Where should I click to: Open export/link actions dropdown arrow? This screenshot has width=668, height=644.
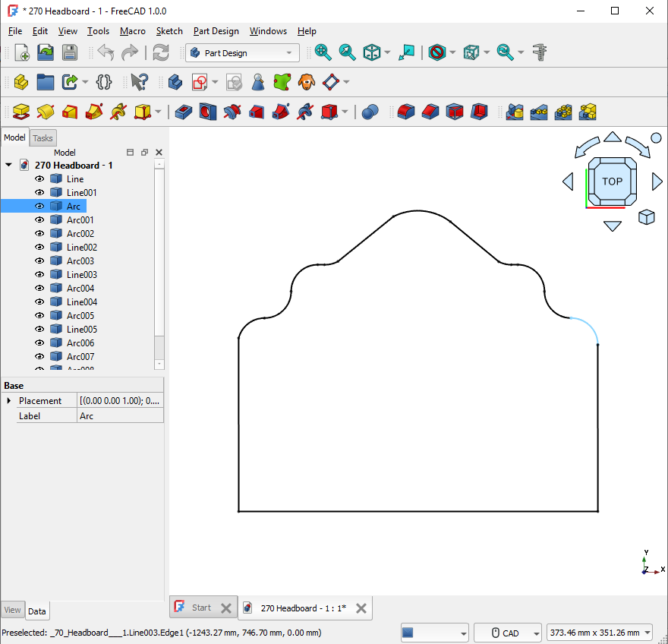point(85,82)
